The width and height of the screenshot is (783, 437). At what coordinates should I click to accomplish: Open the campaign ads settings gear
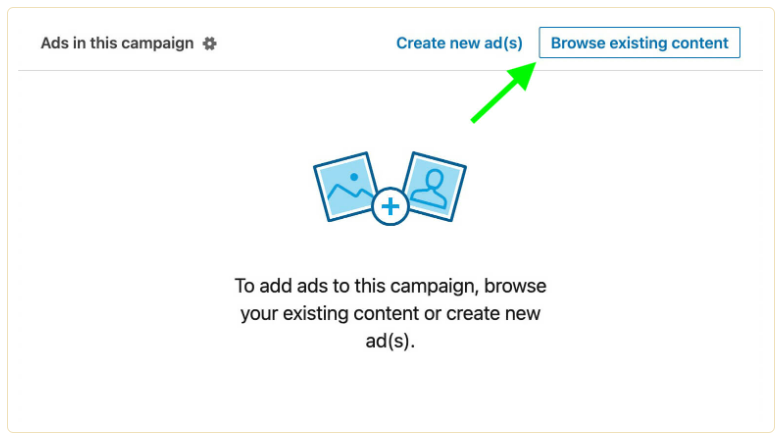[209, 44]
